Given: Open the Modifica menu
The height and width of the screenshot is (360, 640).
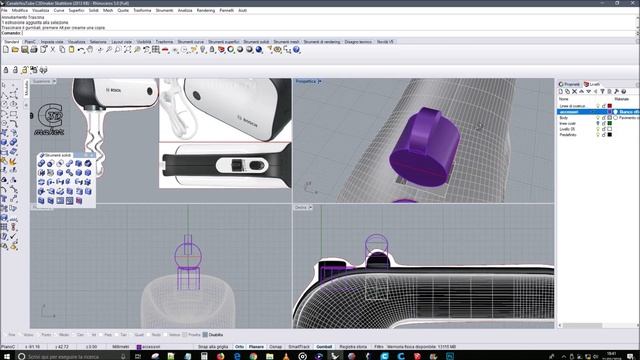Looking at the screenshot, I should [20, 10].
